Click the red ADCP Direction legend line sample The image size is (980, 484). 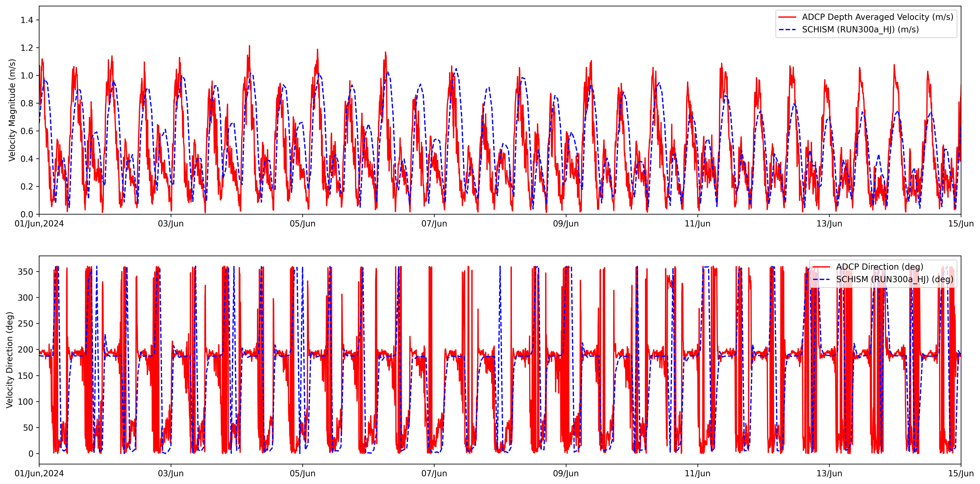click(821, 267)
